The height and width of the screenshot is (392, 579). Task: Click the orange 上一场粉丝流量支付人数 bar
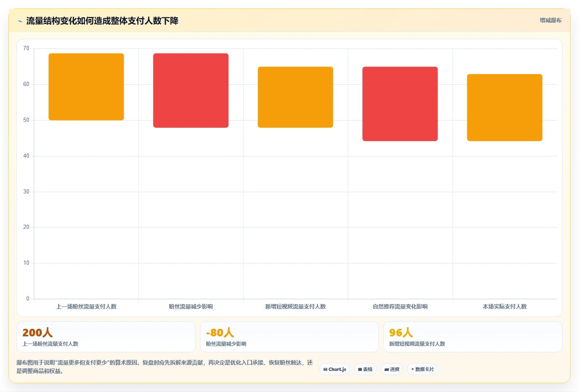click(86, 87)
